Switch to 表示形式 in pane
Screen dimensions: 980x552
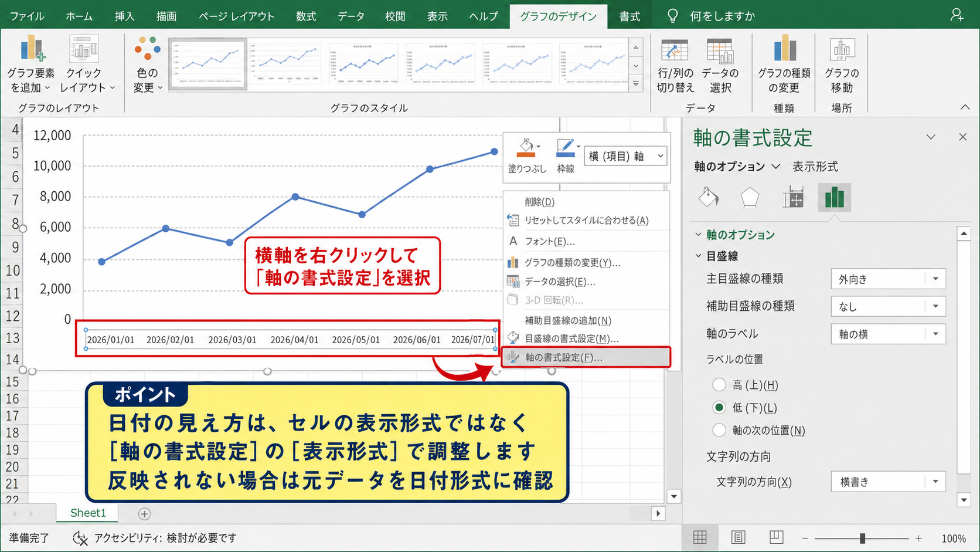[815, 167]
